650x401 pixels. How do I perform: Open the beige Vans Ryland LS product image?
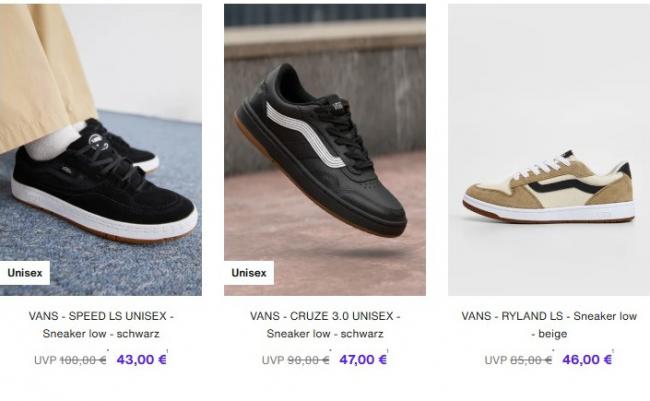(549, 150)
